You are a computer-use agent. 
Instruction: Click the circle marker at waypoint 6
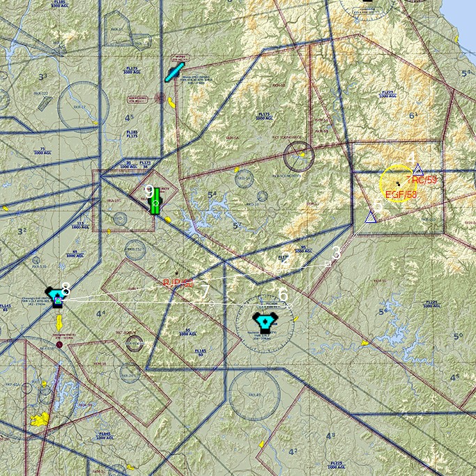pos(289,305)
